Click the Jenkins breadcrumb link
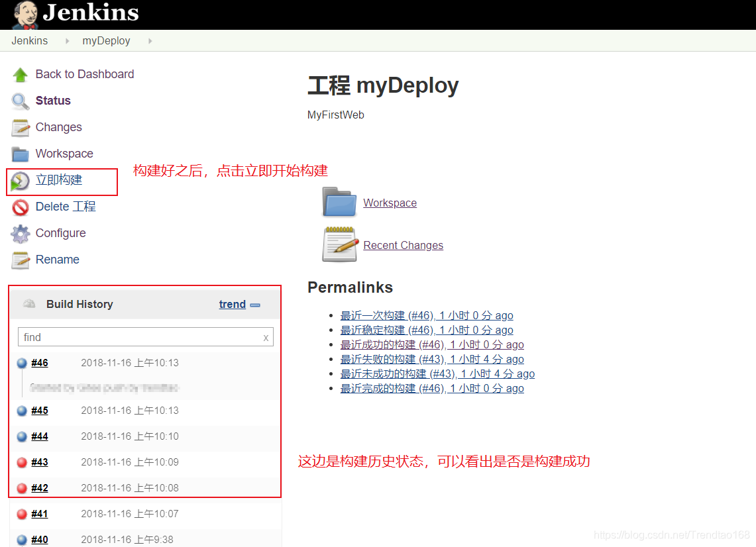Image resolution: width=756 pixels, height=547 pixels. click(29, 41)
